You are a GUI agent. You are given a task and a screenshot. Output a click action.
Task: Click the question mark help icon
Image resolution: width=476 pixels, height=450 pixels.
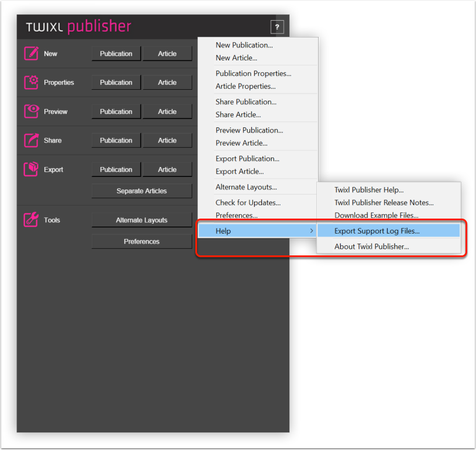coord(277,27)
